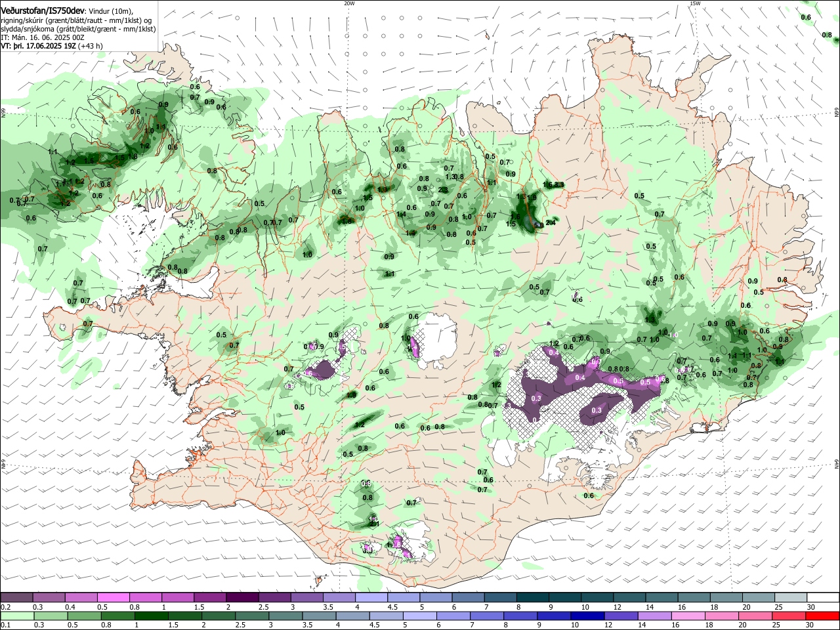The image size is (840, 630).
Task: Select the "(+43 h)" forecast offset text
Action: pyautogui.click(x=91, y=47)
